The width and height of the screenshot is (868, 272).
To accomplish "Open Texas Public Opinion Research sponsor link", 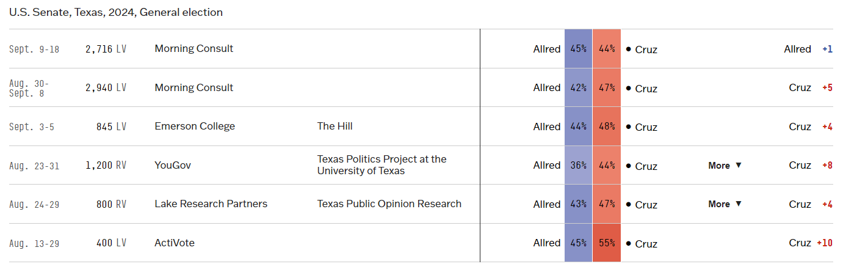I will (389, 204).
